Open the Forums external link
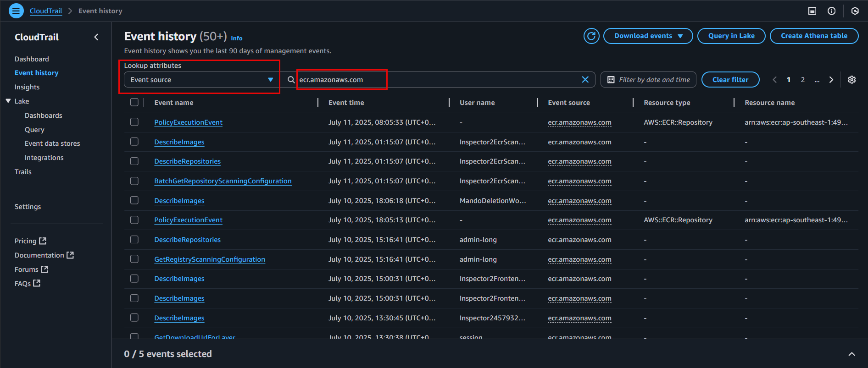 (x=31, y=269)
